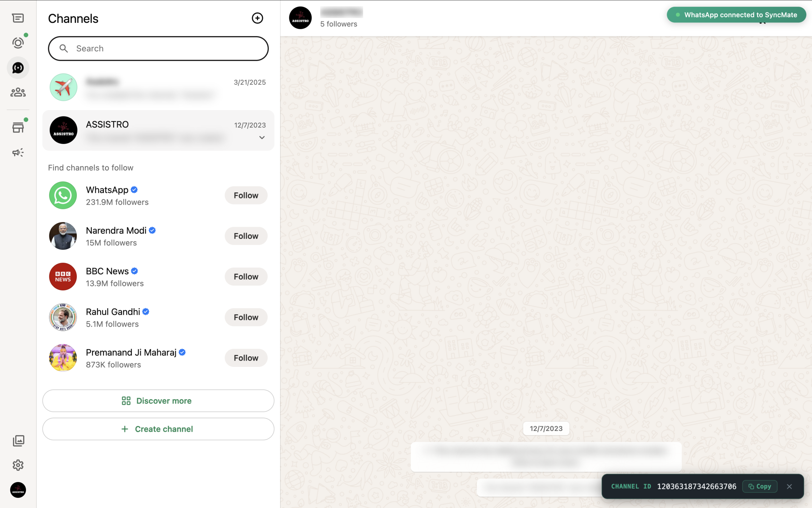The image size is (812, 508).
Task: Click the Create channel button
Action: click(x=158, y=429)
